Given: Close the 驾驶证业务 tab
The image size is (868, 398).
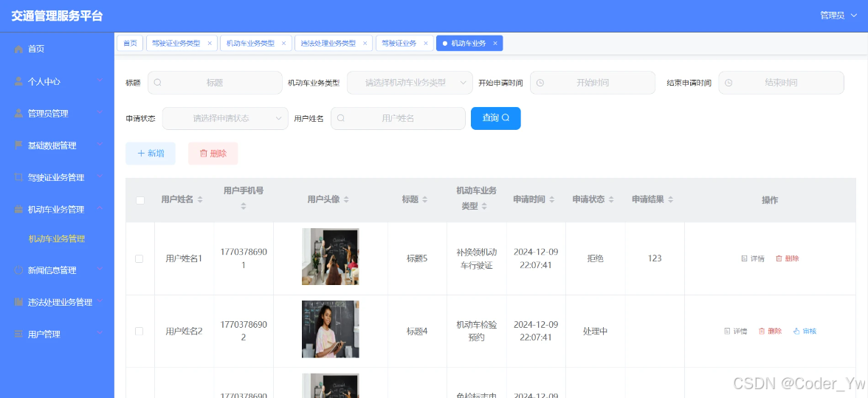Looking at the screenshot, I should (x=425, y=43).
